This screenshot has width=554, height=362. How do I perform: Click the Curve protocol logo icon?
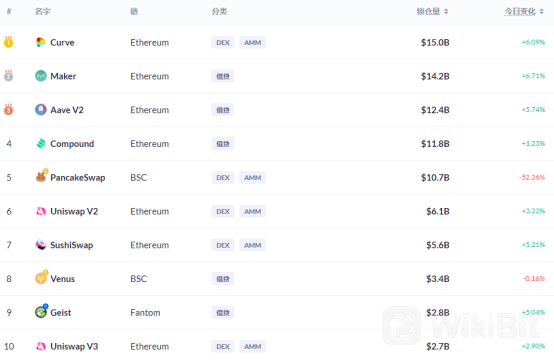click(x=41, y=42)
